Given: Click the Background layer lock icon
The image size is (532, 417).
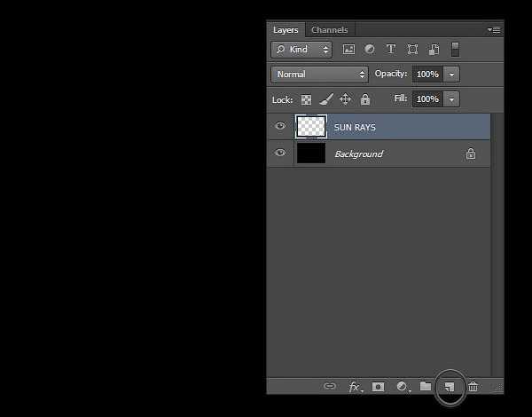Looking at the screenshot, I should 471,153.
